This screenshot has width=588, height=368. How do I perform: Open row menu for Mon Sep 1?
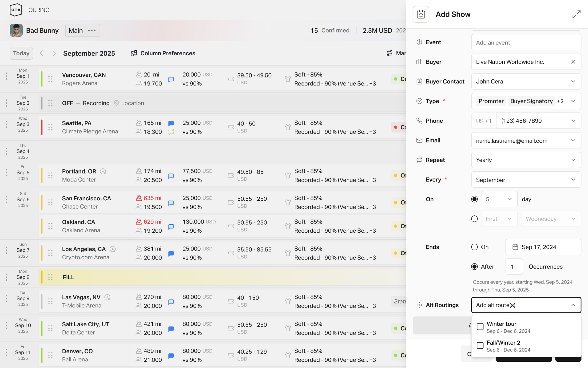pos(7,76)
